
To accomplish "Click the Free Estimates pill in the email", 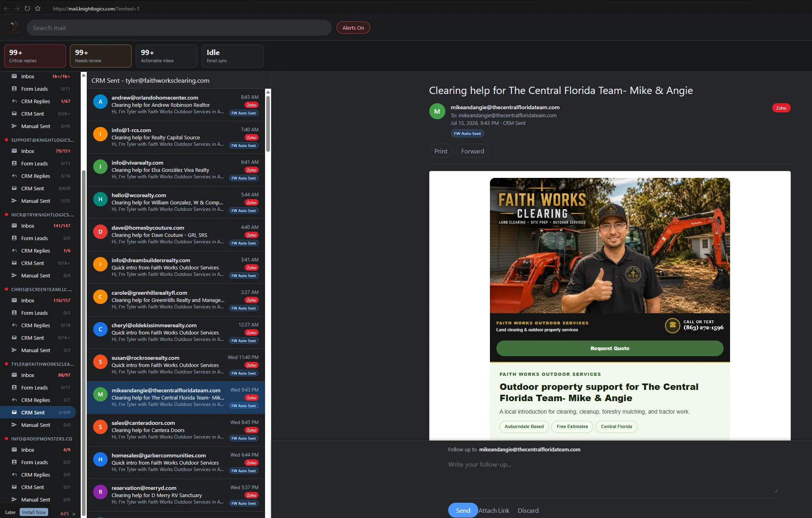I will [x=572, y=426].
